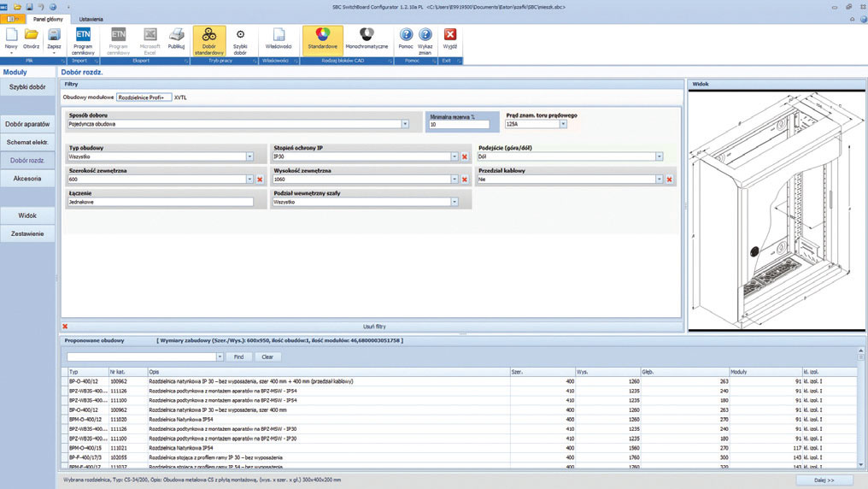Toggle Monochromatyczne CAD block type
Image resolution: width=868 pixels, height=489 pixels.
pos(367,39)
